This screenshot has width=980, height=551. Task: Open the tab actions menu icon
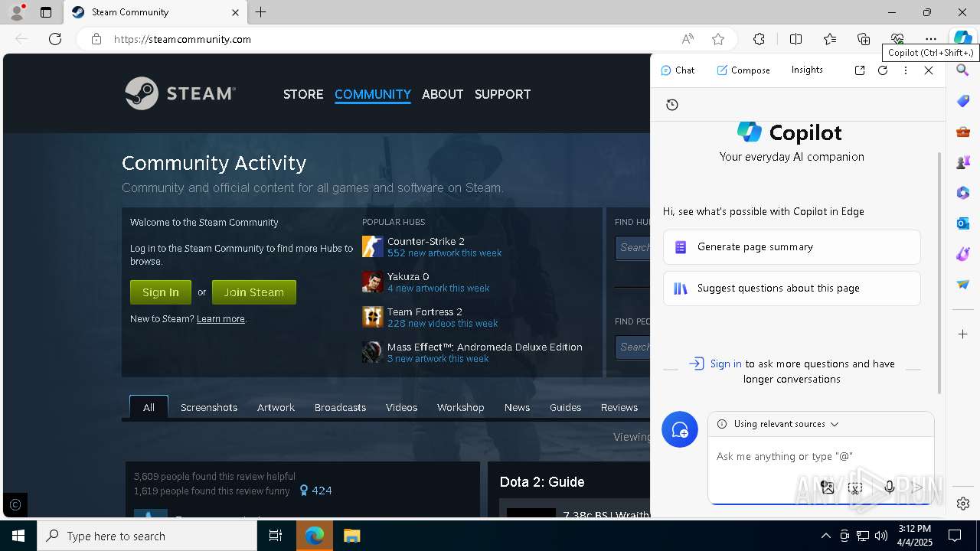pos(46,12)
